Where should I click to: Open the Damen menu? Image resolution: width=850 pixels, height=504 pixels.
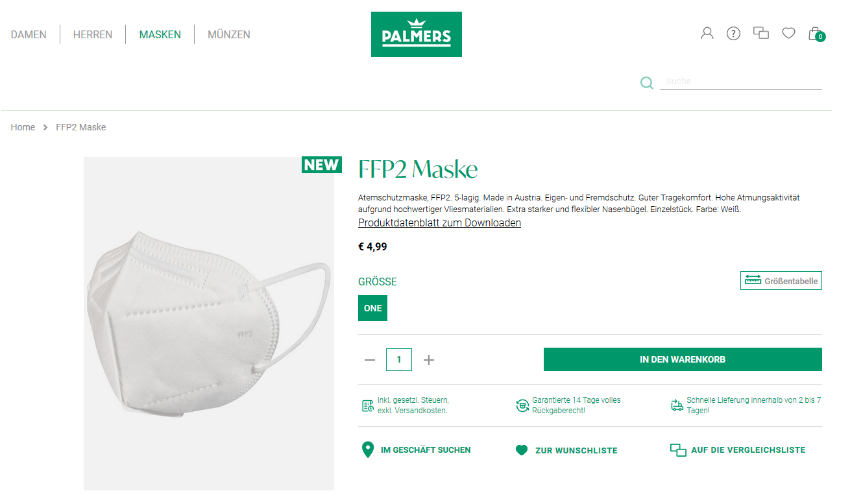tap(29, 34)
